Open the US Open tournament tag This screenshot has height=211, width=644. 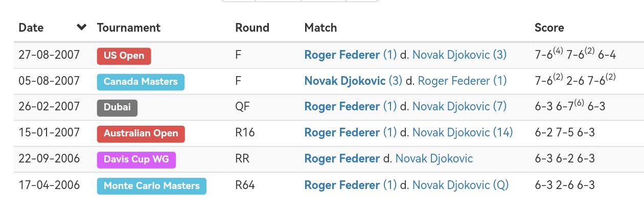point(124,56)
